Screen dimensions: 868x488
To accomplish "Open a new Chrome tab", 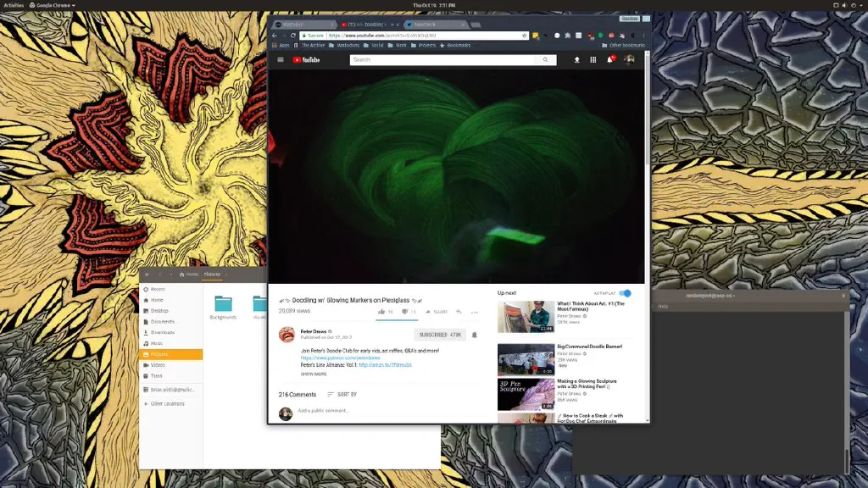I will 476,25.
